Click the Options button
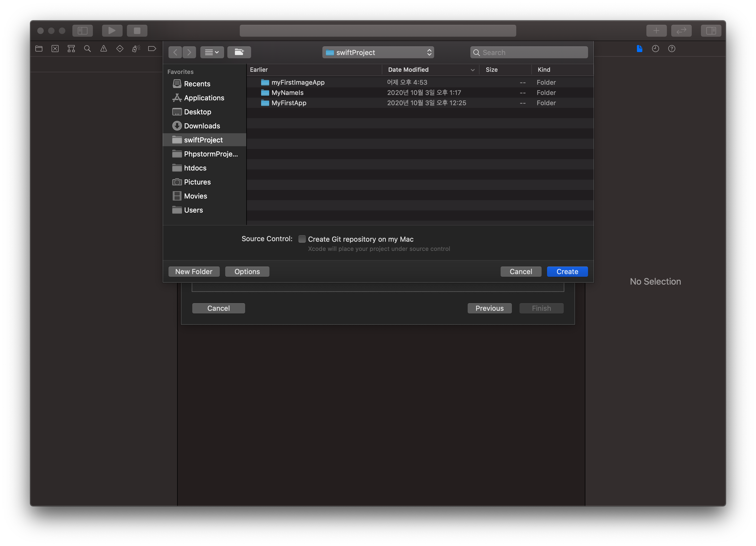 pos(247,271)
